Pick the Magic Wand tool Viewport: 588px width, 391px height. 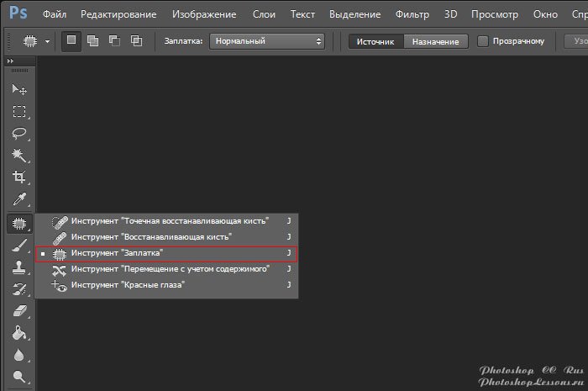coord(18,156)
